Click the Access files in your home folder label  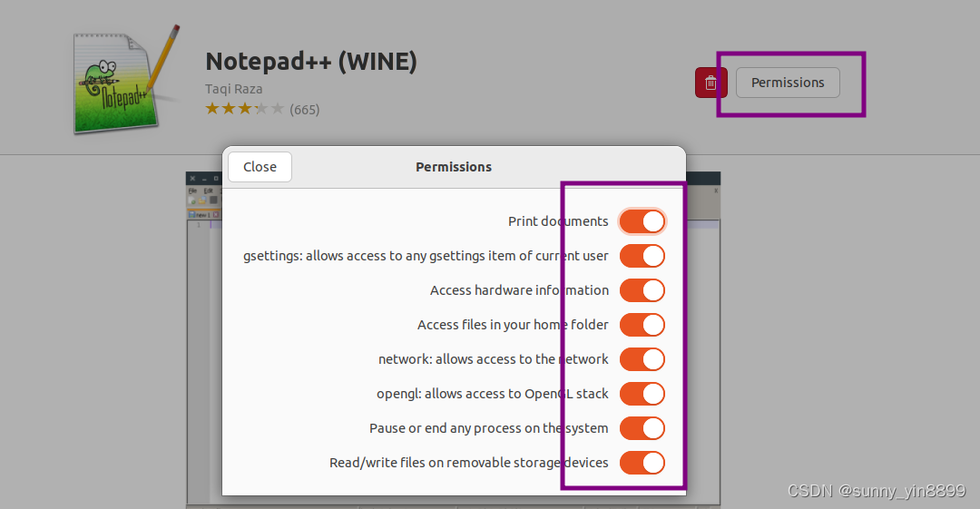(x=513, y=325)
